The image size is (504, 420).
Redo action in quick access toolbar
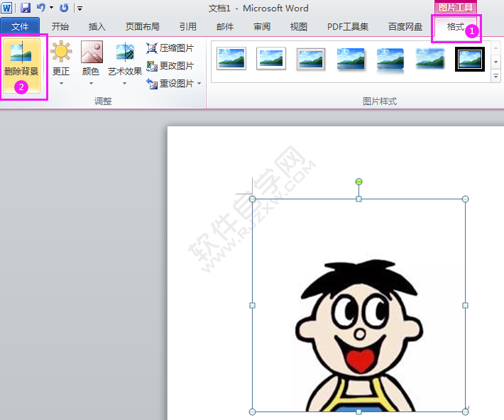64,8
